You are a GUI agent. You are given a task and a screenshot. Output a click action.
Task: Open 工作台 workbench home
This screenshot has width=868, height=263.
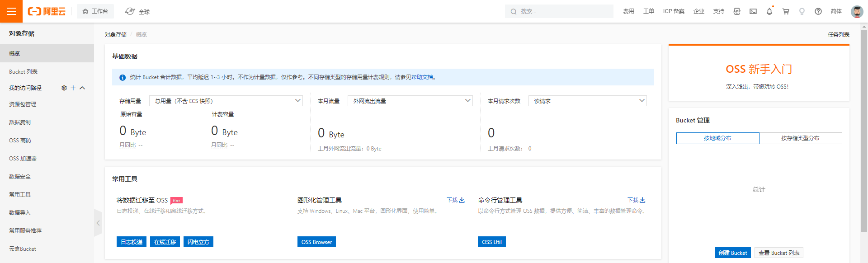(x=95, y=11)
